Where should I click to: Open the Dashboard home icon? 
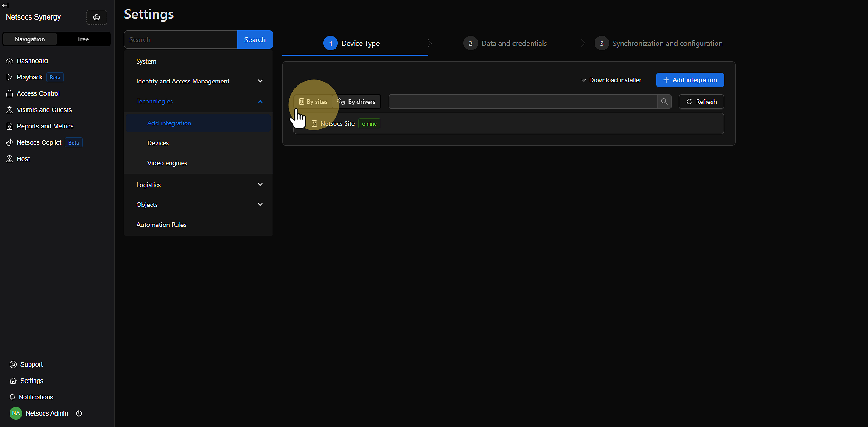10,61
